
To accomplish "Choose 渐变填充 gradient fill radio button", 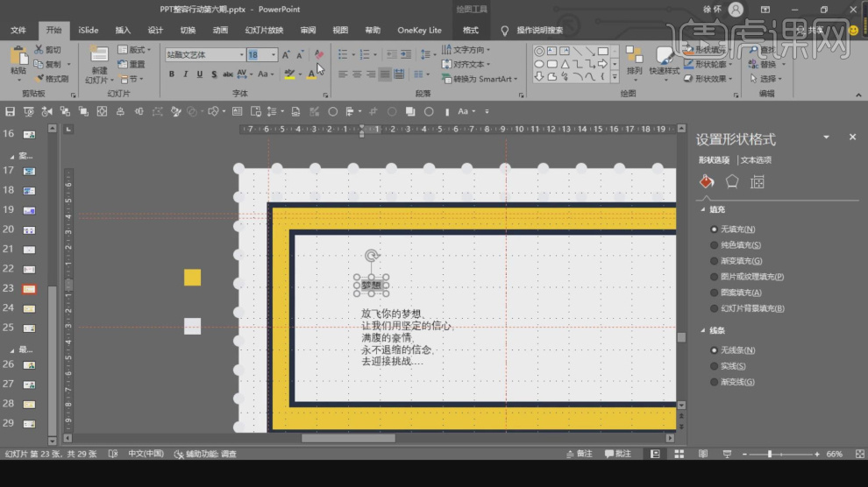I will [x=715, y=261].
